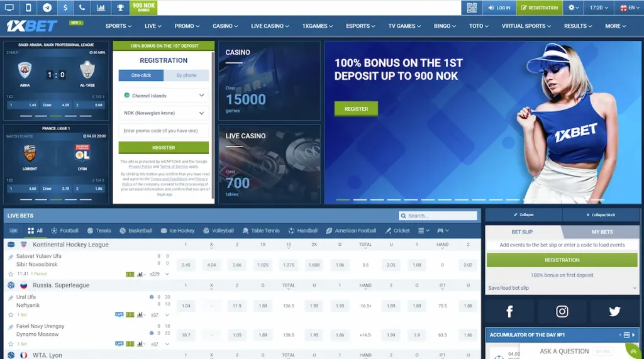Click the 900 NOK bonus button

click(143, 8)
